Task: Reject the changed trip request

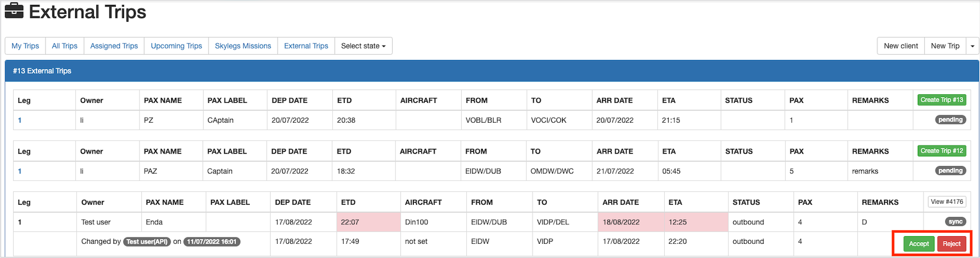Action: 951,244
